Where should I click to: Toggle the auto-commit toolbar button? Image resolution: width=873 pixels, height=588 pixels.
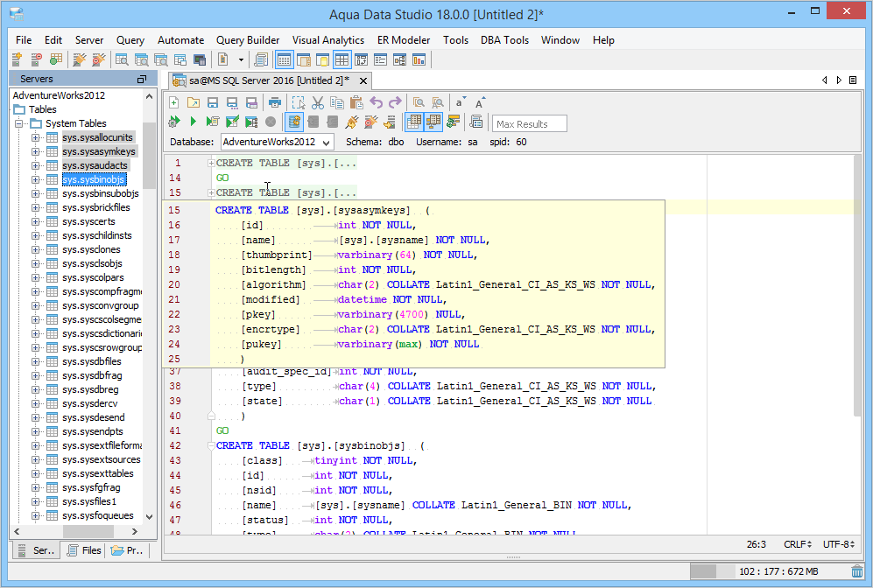[295, 122]
